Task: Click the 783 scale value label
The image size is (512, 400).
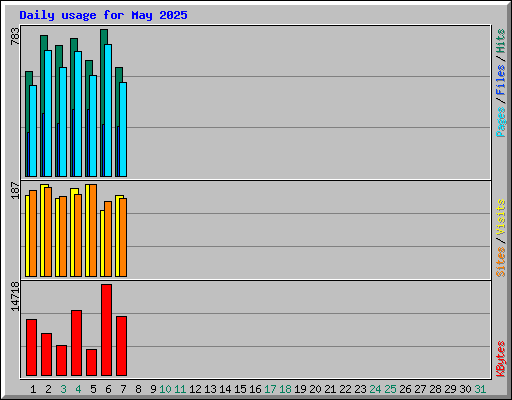Action: [15, 36]
